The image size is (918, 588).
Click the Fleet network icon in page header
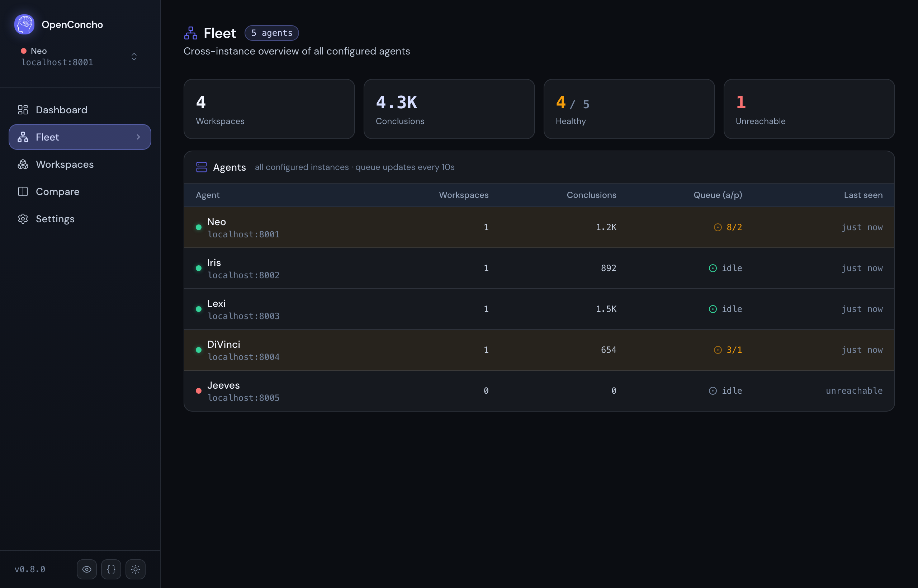pyautogui.click(x=190, y=33)
